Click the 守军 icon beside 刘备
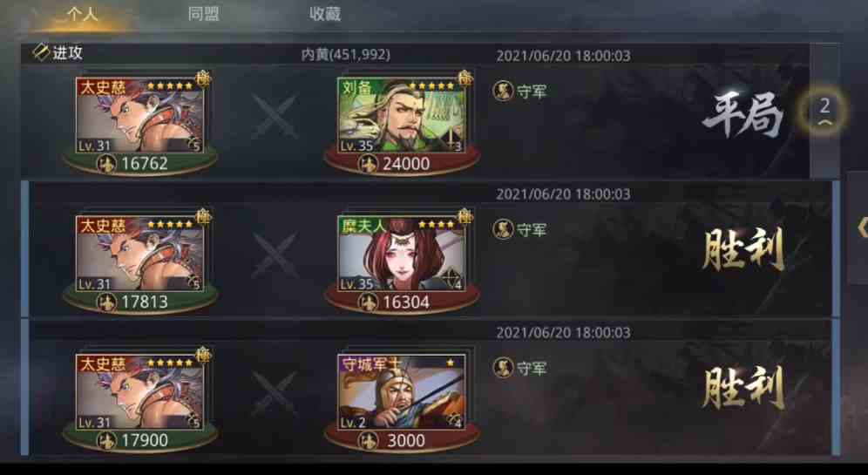Screen dimensions: 868x475 [503, 91]
